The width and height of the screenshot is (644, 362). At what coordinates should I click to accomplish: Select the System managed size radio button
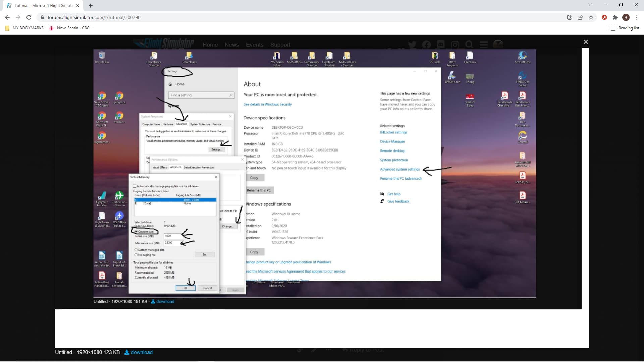[x=136, y=250]
